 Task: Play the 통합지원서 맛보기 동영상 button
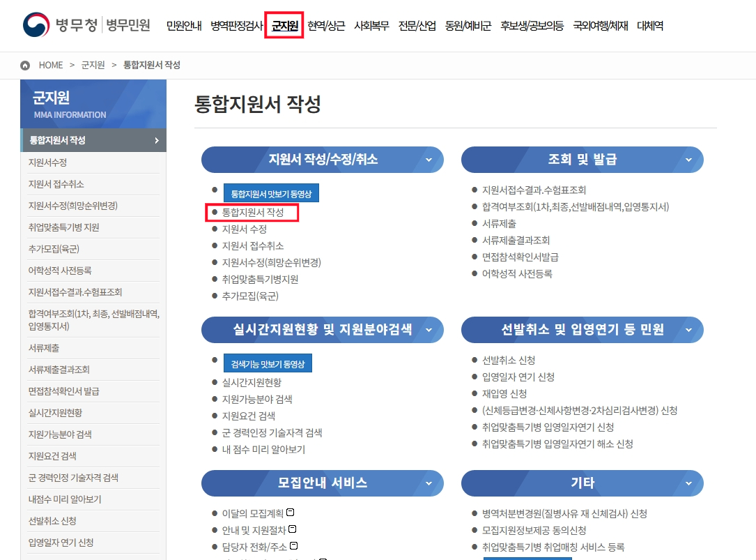(271, 193)
